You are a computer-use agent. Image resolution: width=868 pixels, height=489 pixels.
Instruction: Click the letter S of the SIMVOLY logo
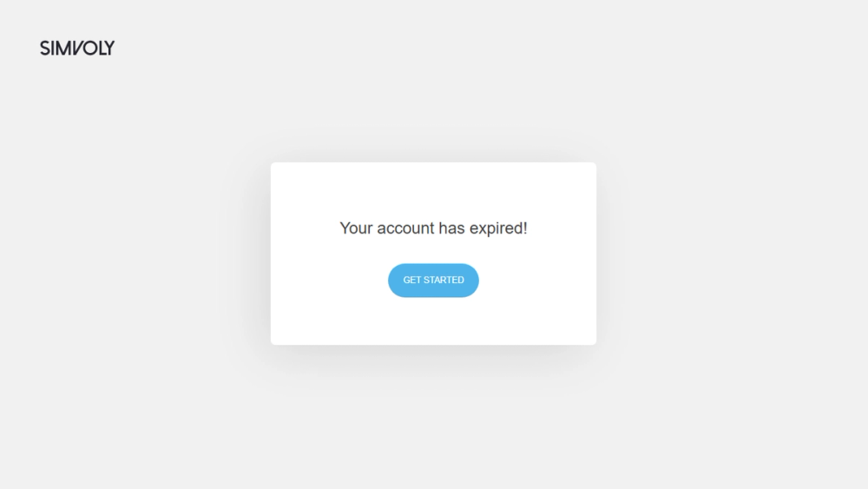(45, 48)
